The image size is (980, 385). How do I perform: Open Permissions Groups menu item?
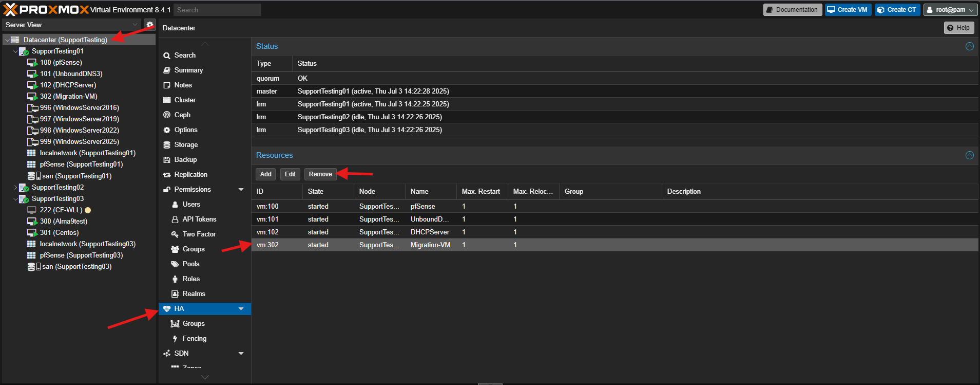[x=205, y=249]
